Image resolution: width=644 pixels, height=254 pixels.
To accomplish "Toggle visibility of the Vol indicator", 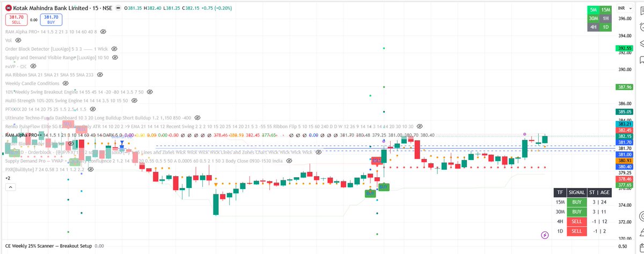I will pyautogui.click(x=18, y=40).
